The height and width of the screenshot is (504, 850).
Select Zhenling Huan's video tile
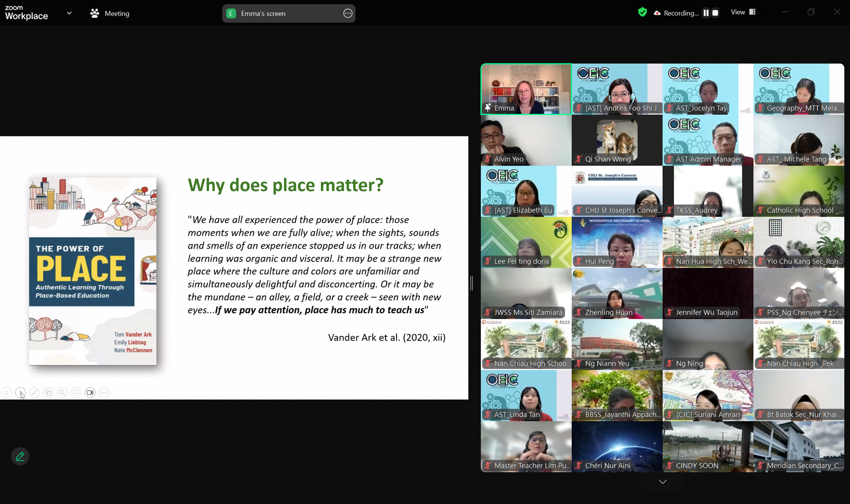(x=617, y=294)
